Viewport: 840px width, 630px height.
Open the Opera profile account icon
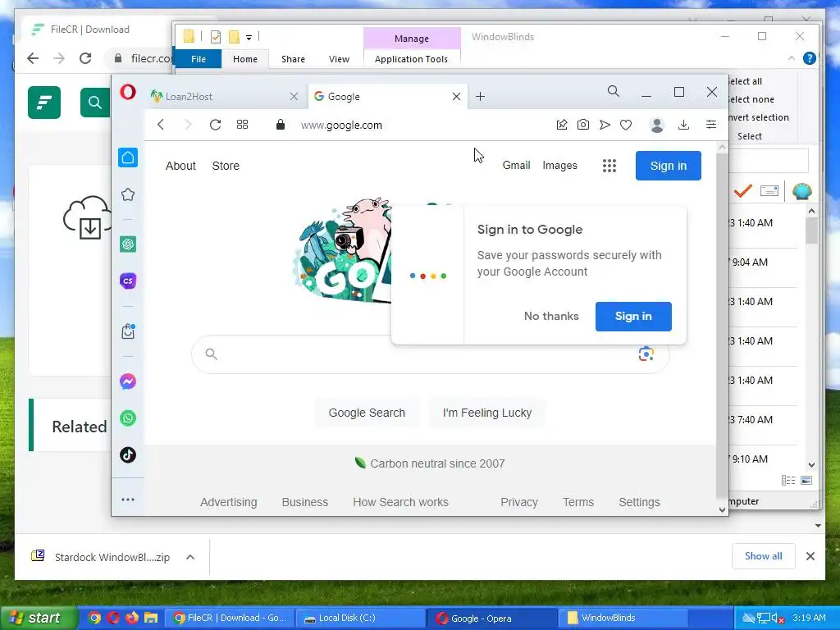657,125
